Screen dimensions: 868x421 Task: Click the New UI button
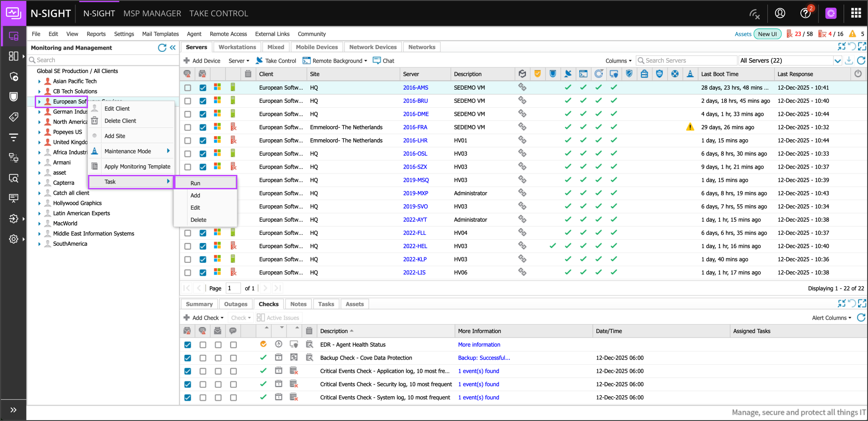point(767,34)
